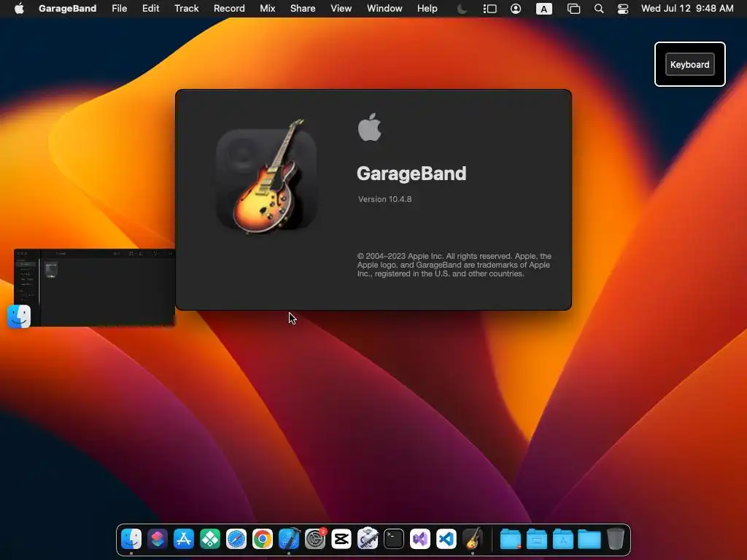Select the minimized GarageBand window thumbnail
This screenshot has width=747, height=560.
94,287
